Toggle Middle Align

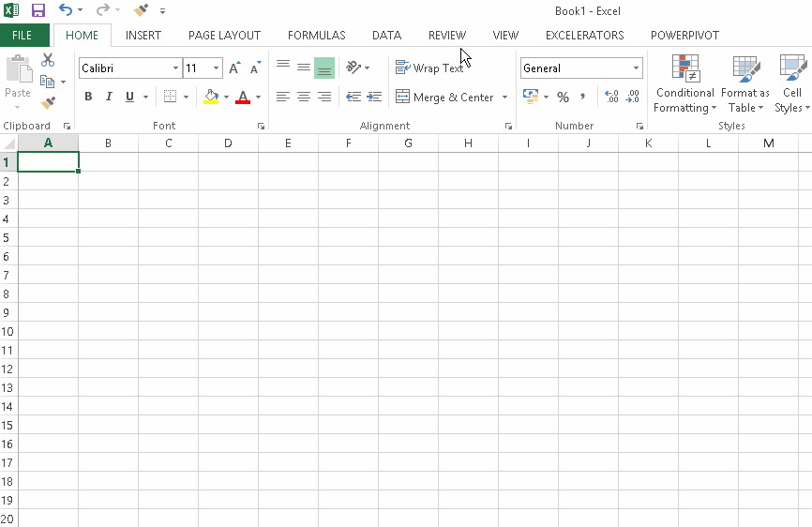pyautogui.click(x=304, y=68)
